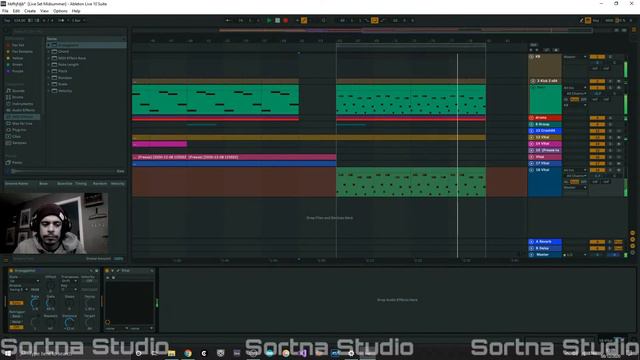640x360 pixels.
Task: Open Windows Start menu
Action: pyautogui.click(x=7, y=353)
